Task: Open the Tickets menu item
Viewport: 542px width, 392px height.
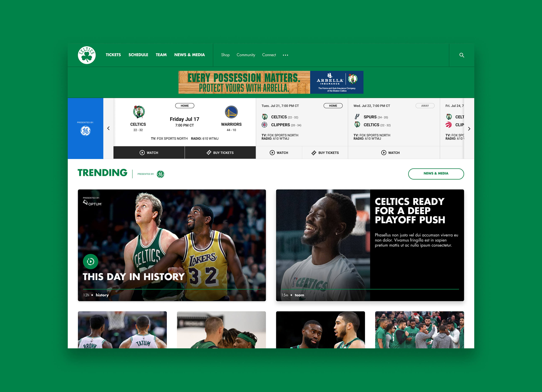Action: pos(113,55)
